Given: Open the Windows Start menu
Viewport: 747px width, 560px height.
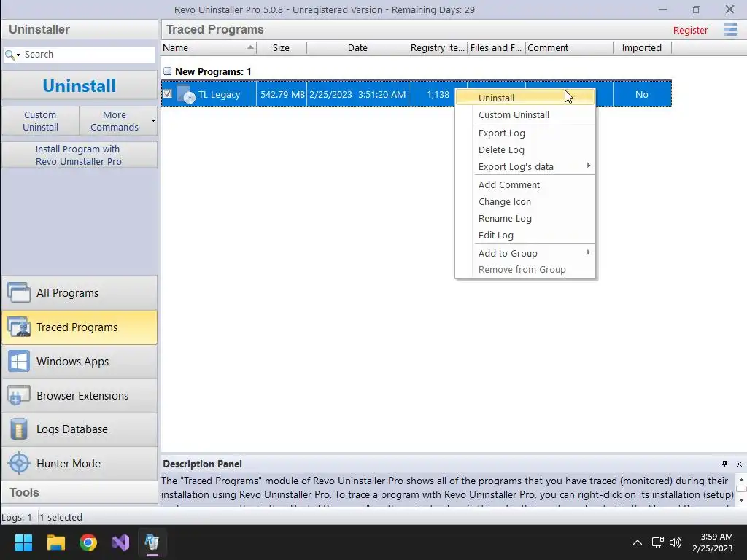Looking at the screenshot, I should [23, 542].
